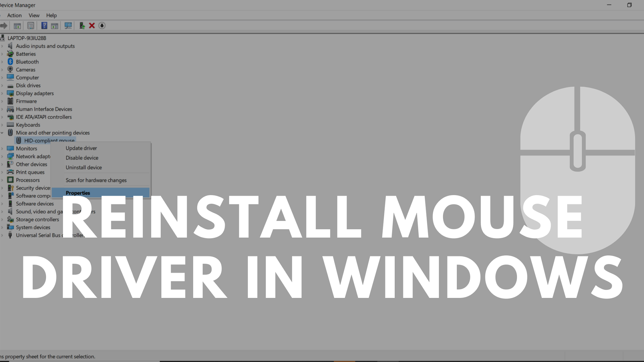Screen dimensions: 644x362
Task: Click the Update driver icon in toolbar
Action: 82,25
